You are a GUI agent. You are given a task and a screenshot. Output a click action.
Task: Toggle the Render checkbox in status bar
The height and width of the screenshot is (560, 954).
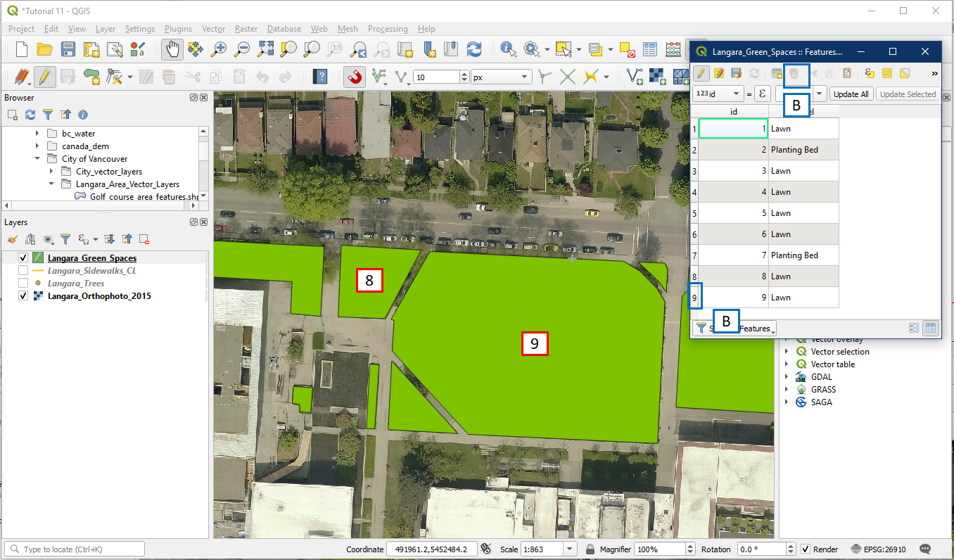[x=806, y=549]
